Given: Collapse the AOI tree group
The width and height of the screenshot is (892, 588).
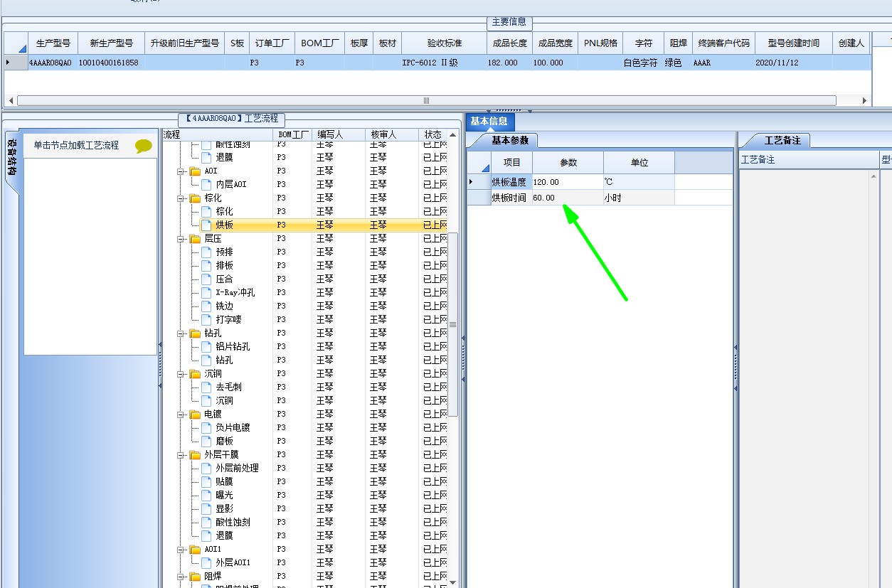Looking at the screenshot, I should [181, 171].
